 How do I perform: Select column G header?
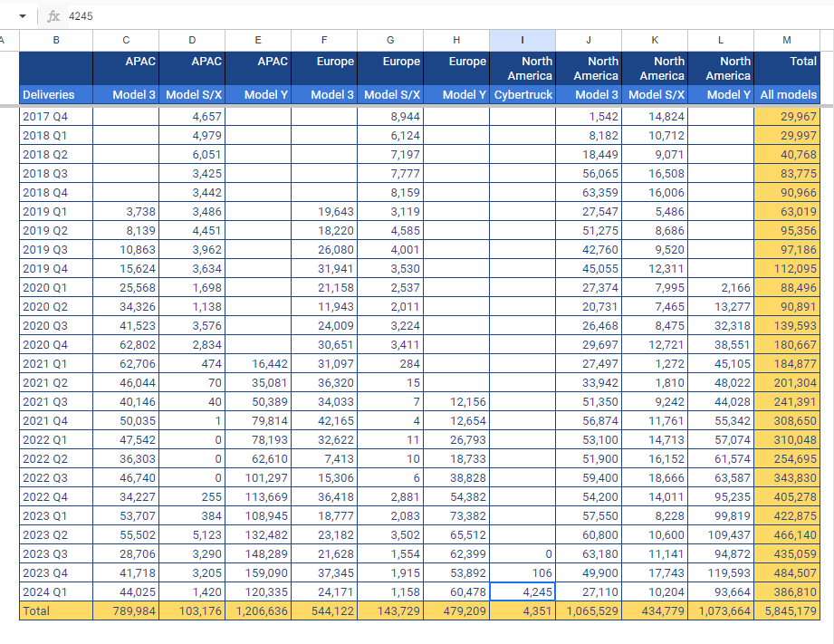tap(390, 40)
